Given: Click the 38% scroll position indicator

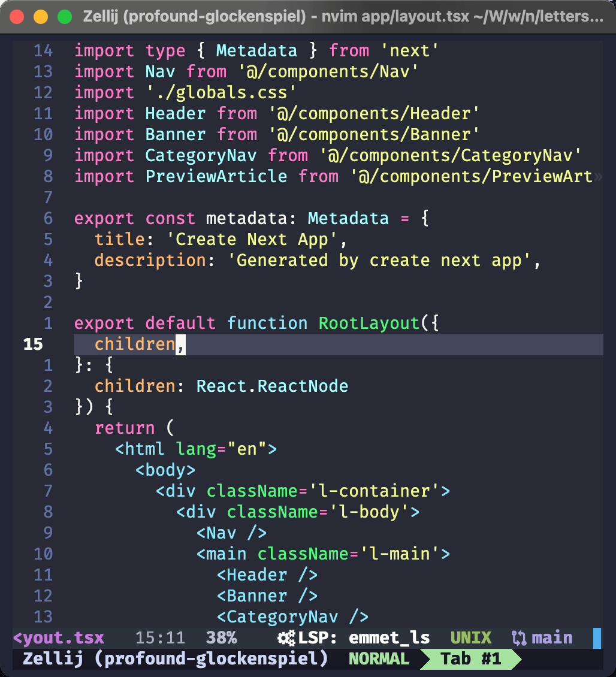Looking at the screenshot, I should coord(221,638).
